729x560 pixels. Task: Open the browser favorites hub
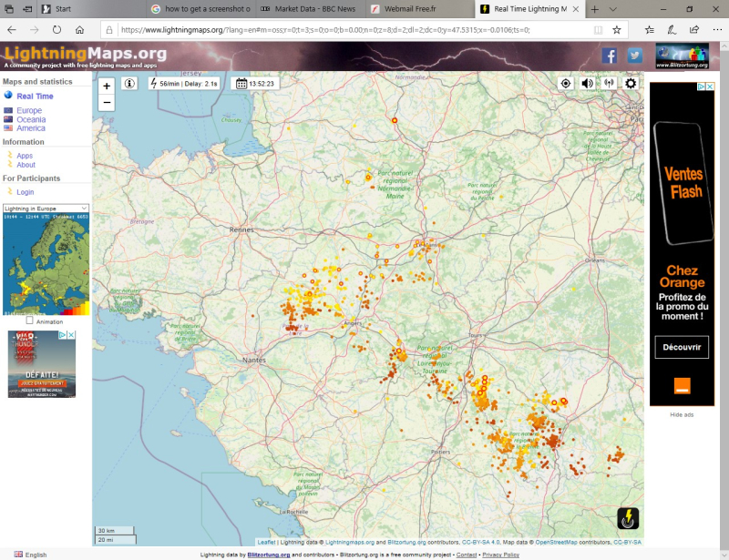[649, 30]
